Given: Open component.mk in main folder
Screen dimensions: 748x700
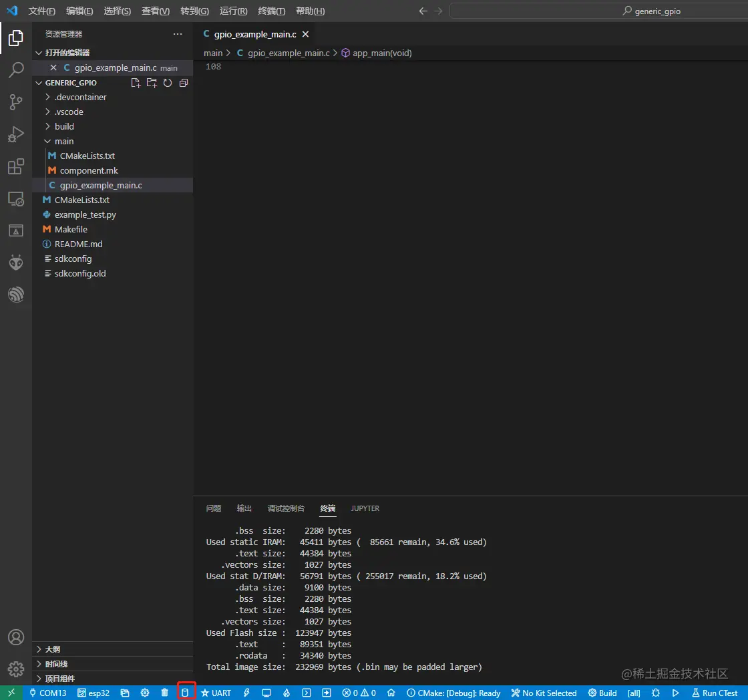Looking at the screenshot, I should [113, 170].
